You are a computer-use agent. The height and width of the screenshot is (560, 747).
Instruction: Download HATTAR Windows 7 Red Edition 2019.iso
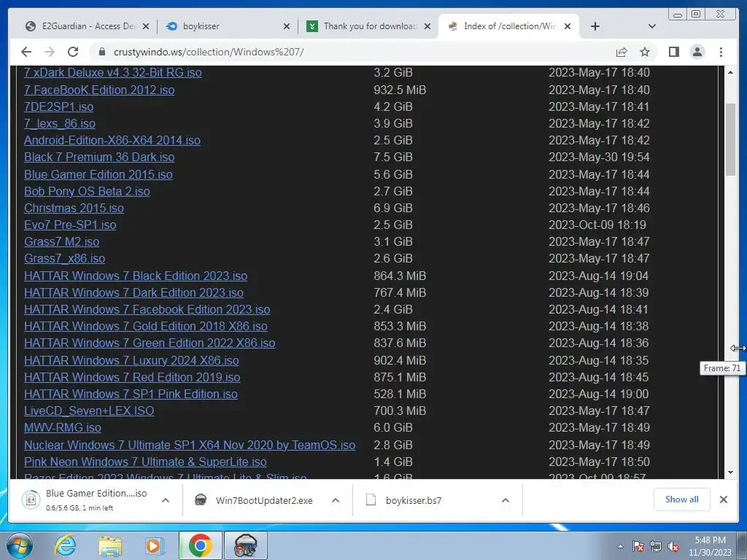coord(132,377)
